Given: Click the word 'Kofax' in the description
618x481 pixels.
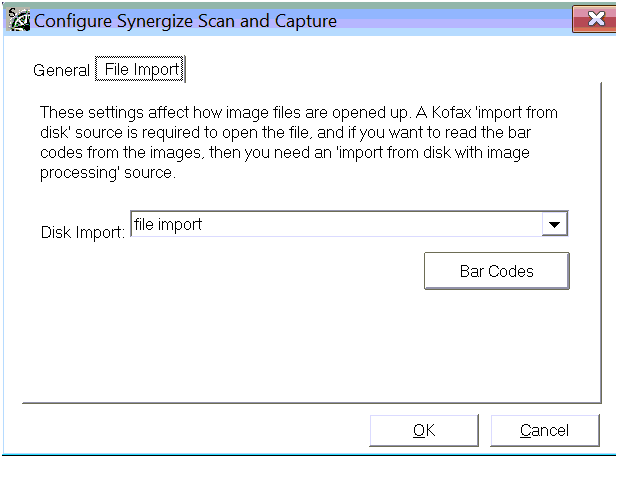Looking at the screenshot, I should (x=452, y=113).
